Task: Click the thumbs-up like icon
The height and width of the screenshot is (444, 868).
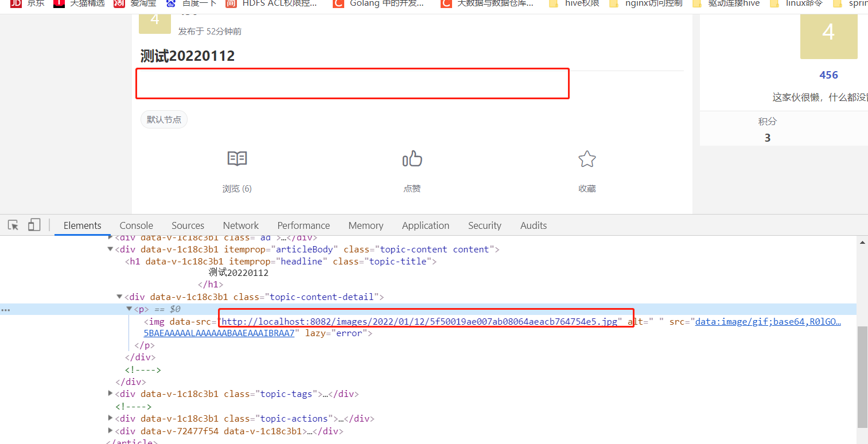Action: [x=412, y=158]
